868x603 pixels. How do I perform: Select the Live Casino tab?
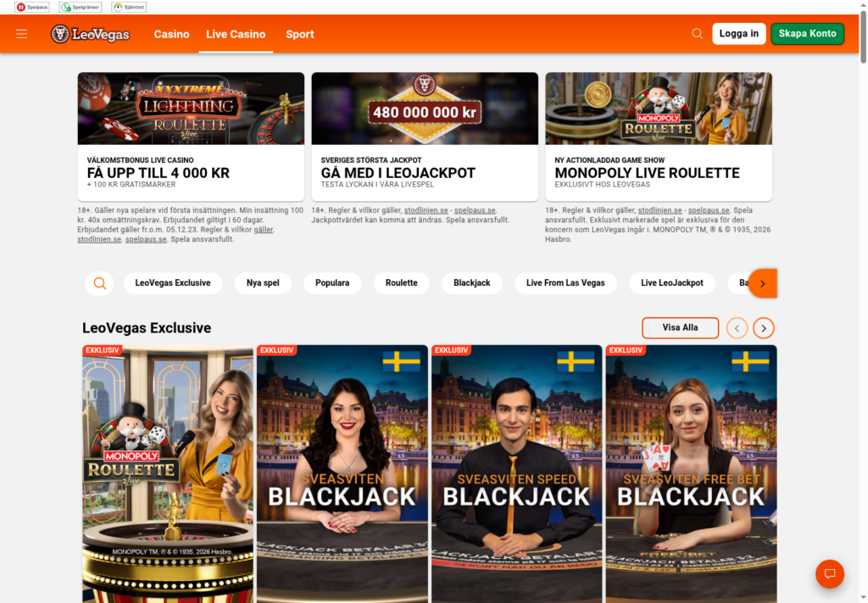click(236, 34)
